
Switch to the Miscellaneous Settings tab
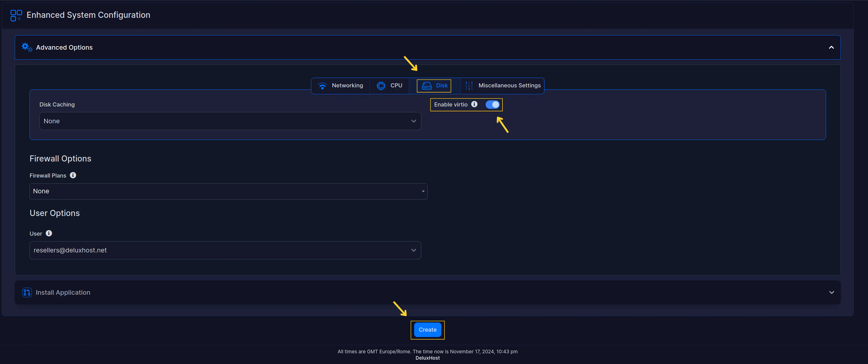[509, 86]
